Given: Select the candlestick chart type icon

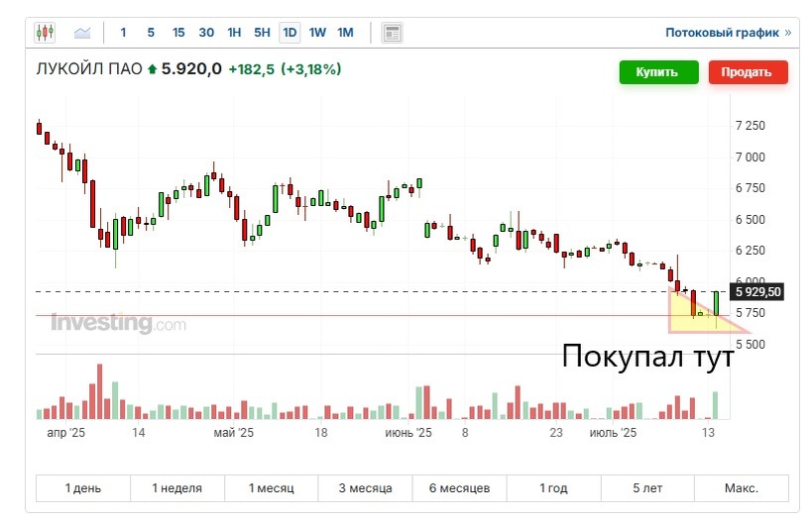Looking at the screenshot, I should tap(45, 33).
